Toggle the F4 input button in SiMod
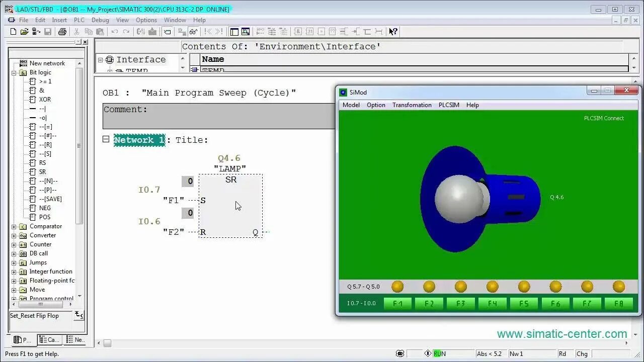644x362 pixels. (x=493, y=304)
